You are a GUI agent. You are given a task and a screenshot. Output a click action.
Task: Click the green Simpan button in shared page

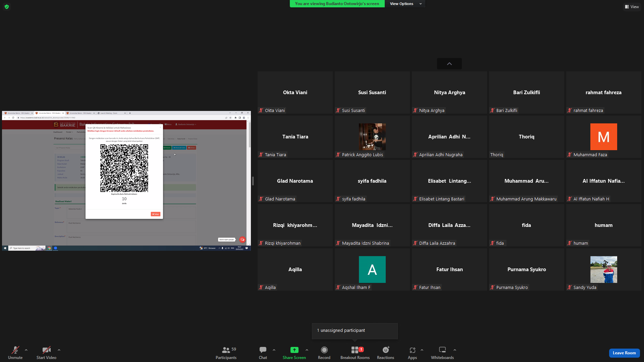coord(167,148)
